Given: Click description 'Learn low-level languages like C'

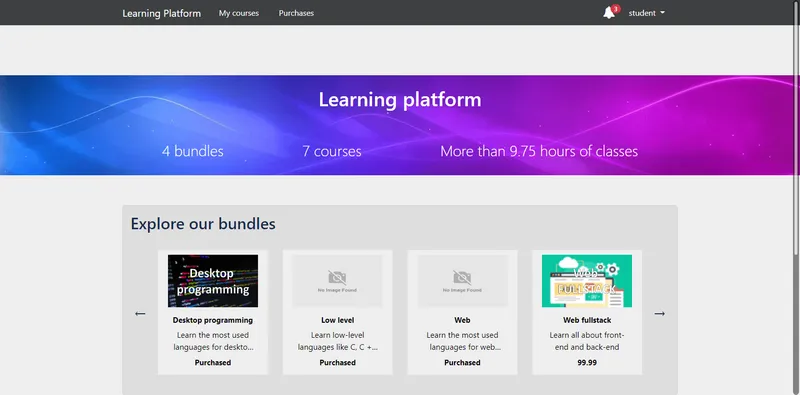Looking at the screenshot, I should [x=337, y=341].
